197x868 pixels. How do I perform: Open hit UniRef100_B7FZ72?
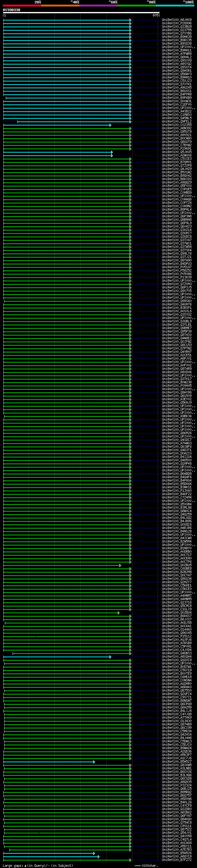pos(177,860)
